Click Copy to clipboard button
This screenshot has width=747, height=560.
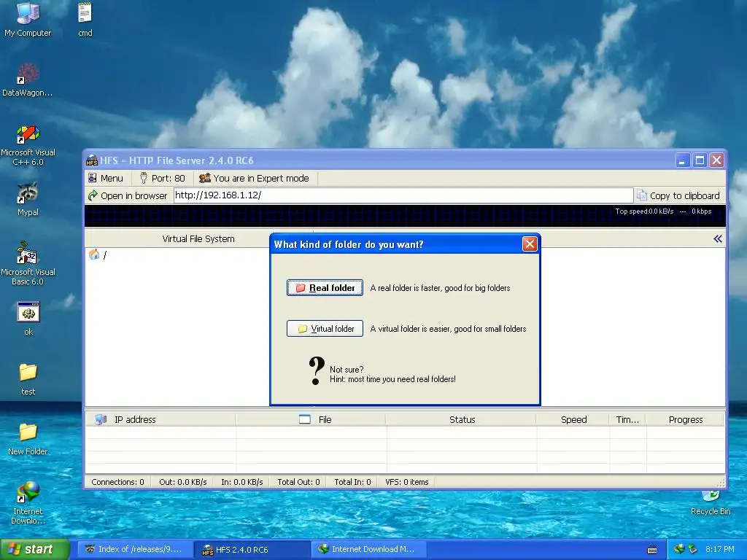coord(678,195)
